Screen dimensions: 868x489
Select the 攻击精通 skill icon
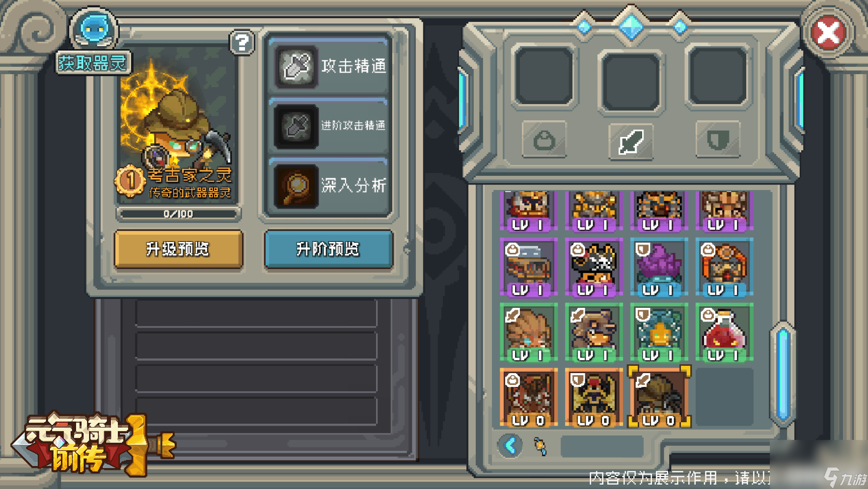coord(296,66)
